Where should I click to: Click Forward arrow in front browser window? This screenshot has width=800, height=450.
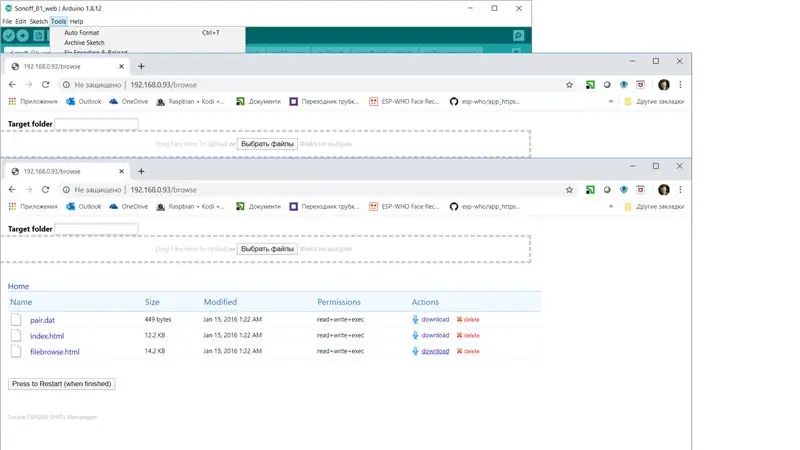pos(29,190)
